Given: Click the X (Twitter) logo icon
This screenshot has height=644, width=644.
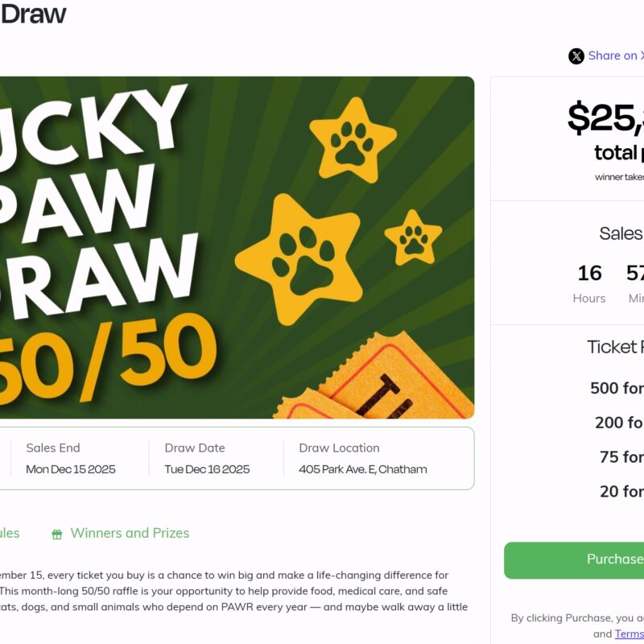Looking at the screenshot, I should [x=576, y=56].
